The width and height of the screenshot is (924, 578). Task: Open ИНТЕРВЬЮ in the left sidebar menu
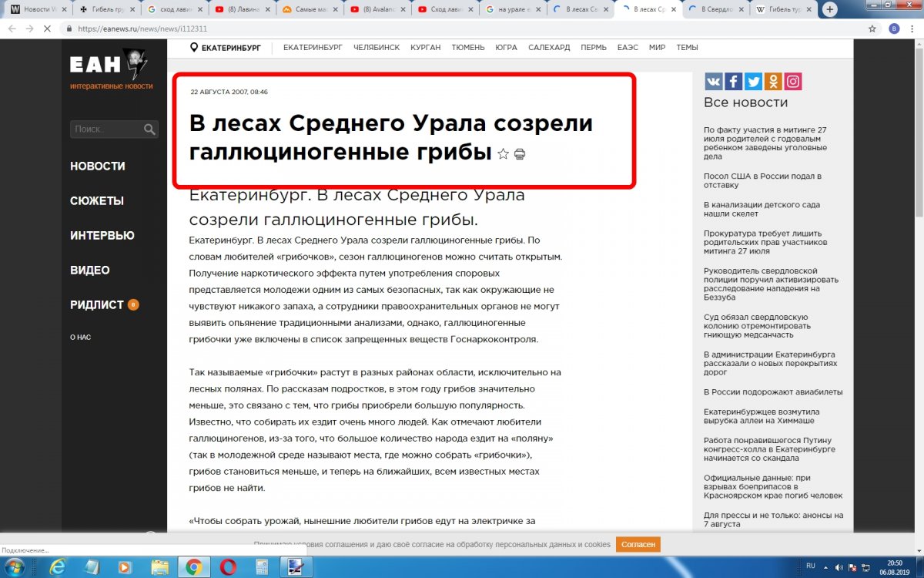102,236
